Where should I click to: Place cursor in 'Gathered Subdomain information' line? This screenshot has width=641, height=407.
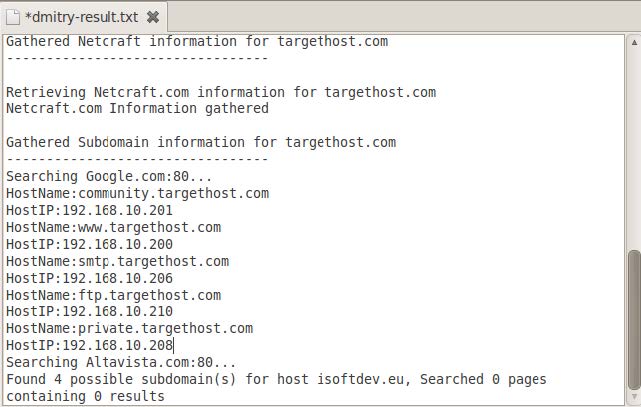tap(201, 142)
